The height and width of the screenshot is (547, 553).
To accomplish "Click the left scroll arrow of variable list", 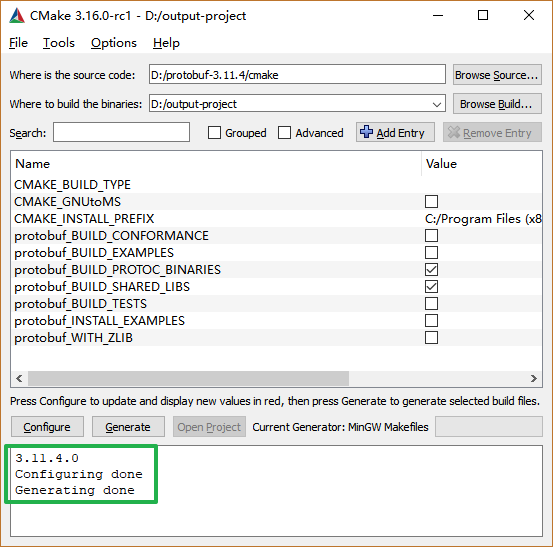I will coord(19,378).
